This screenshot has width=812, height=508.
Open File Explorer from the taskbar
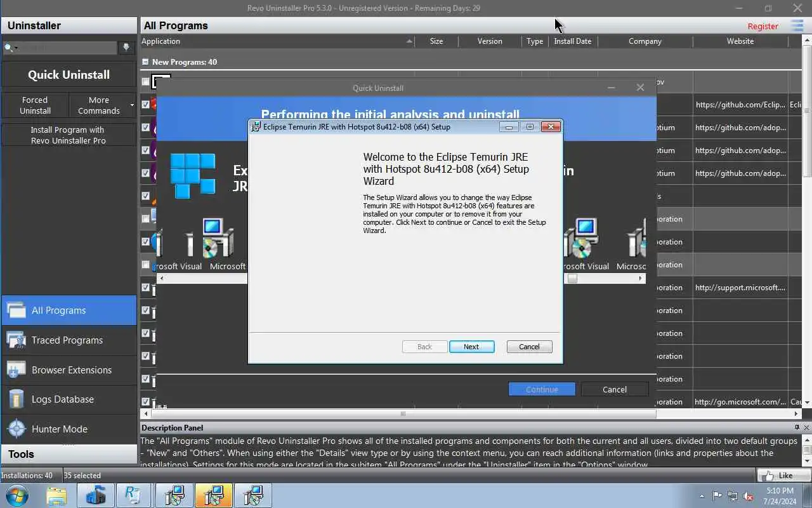[56, 495]
